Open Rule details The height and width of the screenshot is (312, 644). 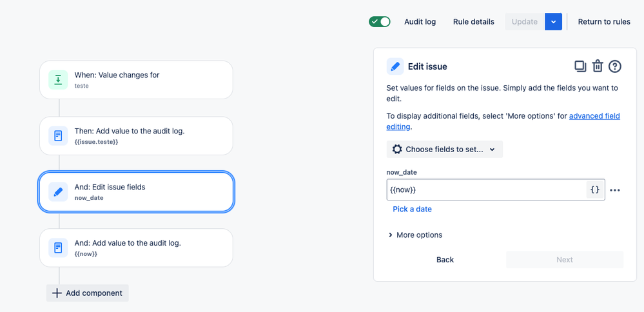click(x=474, y=22)
